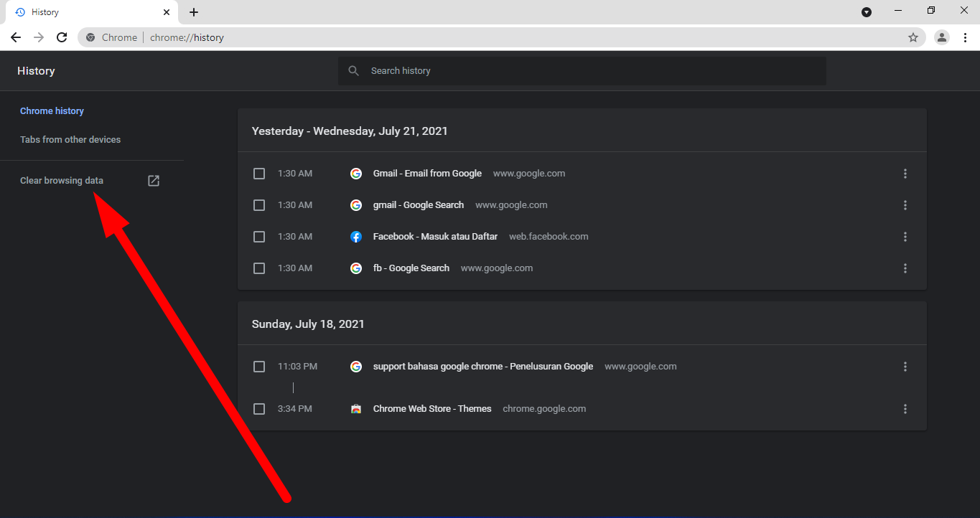Viewport: 980px width, 518px height.
Task: Tick the checkbox for the support bahasa google chrome entry
Action: tap(259, 367)
